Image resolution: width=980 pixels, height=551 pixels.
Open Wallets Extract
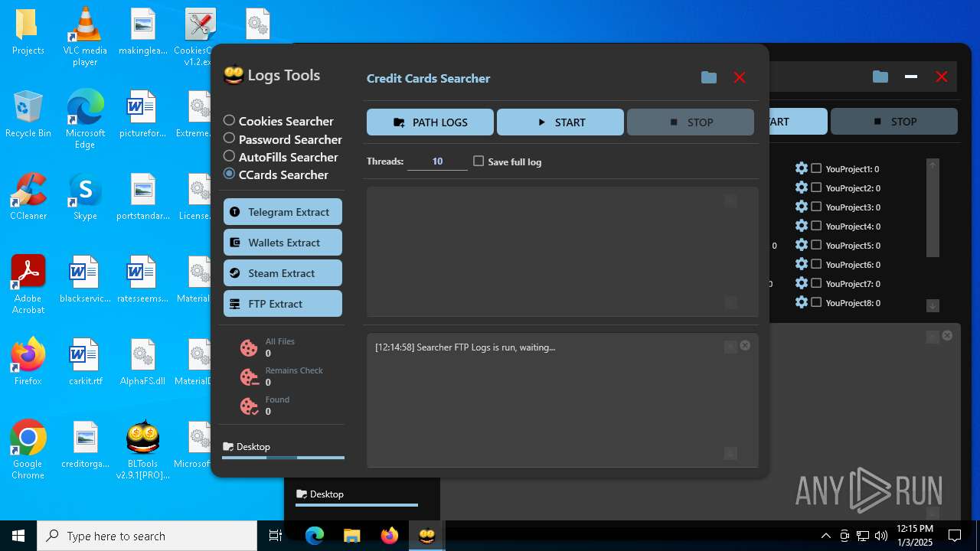[x=283, y=243]
